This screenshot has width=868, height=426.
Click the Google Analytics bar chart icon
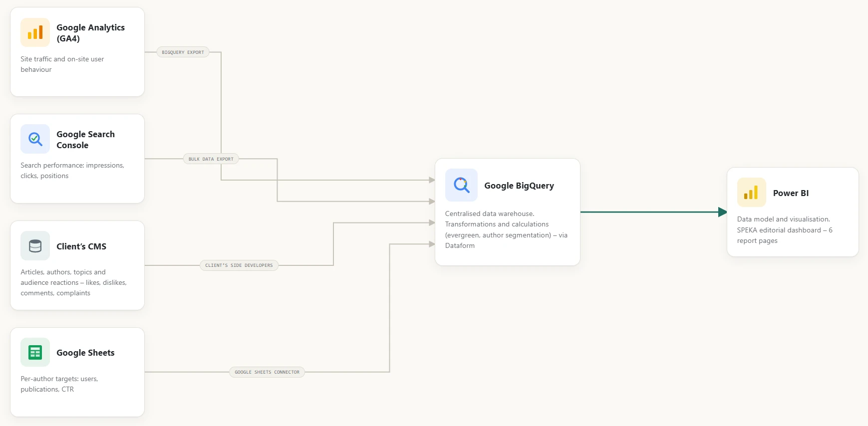coord(35,32)
